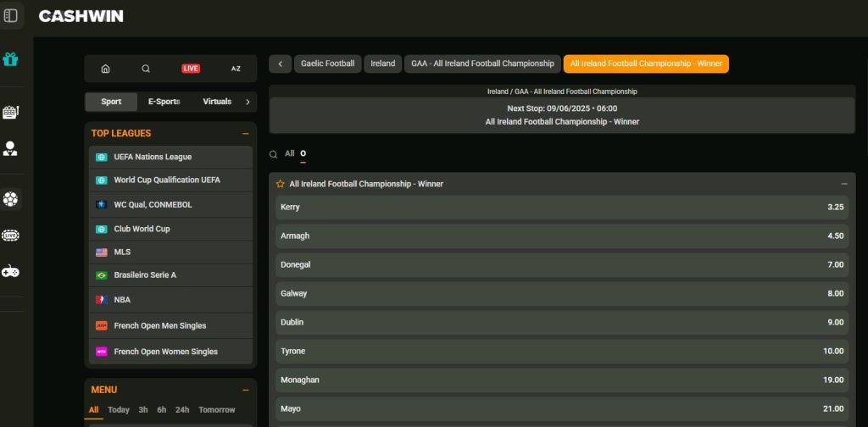Open MLS league
Image resolution: width=868 pixels, height=427 pixels.
click(170, 252)
